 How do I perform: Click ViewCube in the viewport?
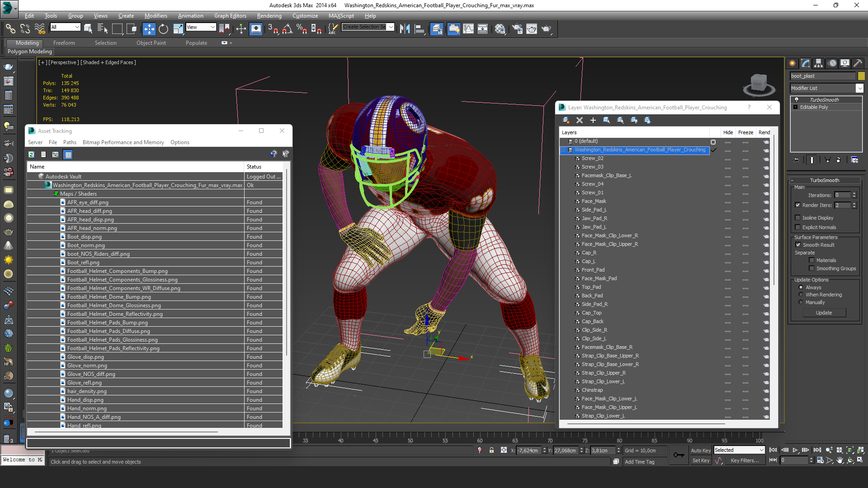(759, 84)
